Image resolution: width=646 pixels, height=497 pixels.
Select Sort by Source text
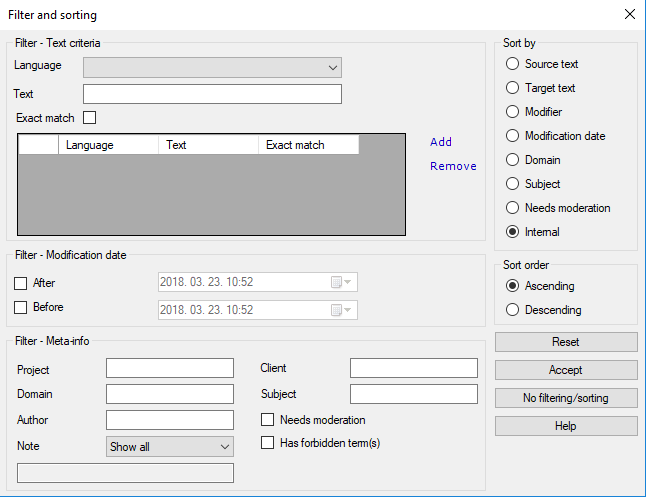coord(513,64)
